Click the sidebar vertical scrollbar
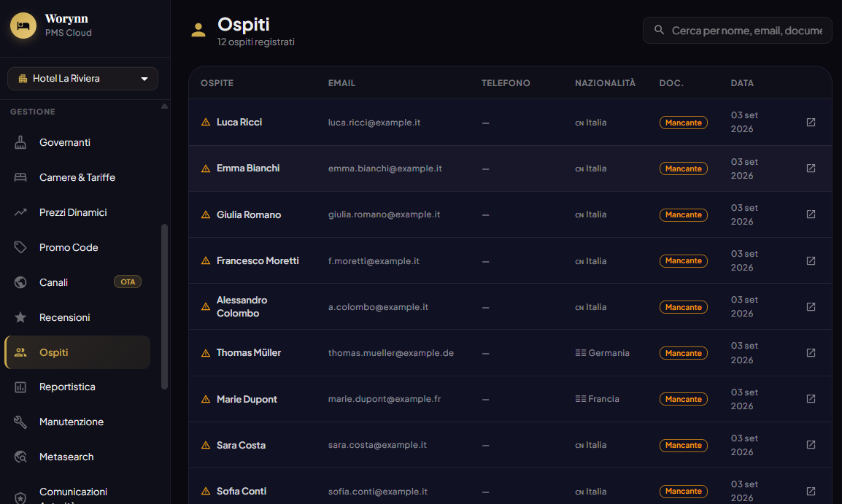The height and width of the screenshot is (504, 842). [x=164, y=306]
